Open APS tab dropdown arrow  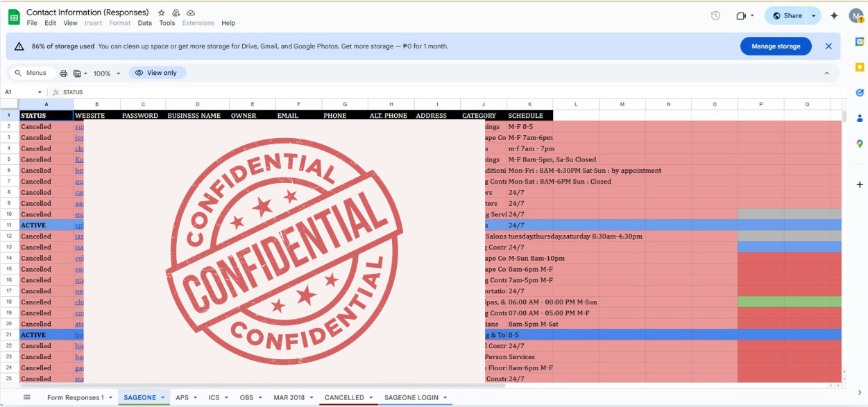196,398
